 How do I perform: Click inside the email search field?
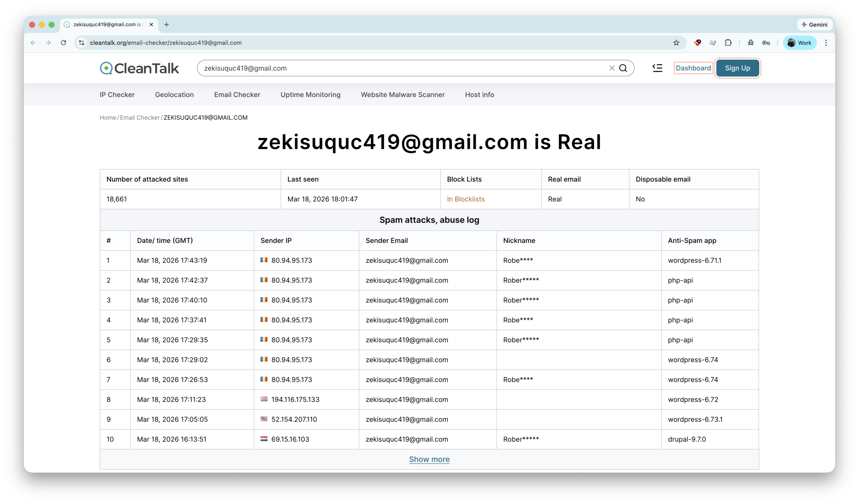[x=375, y=68]
